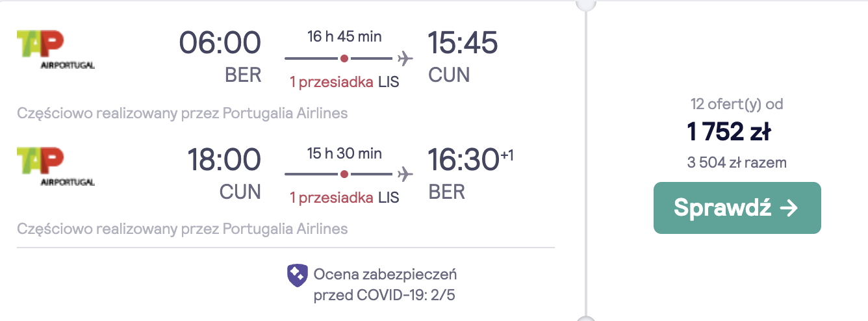Click the return '1 przesiadka' LIS link

click(x=344, y=198)
